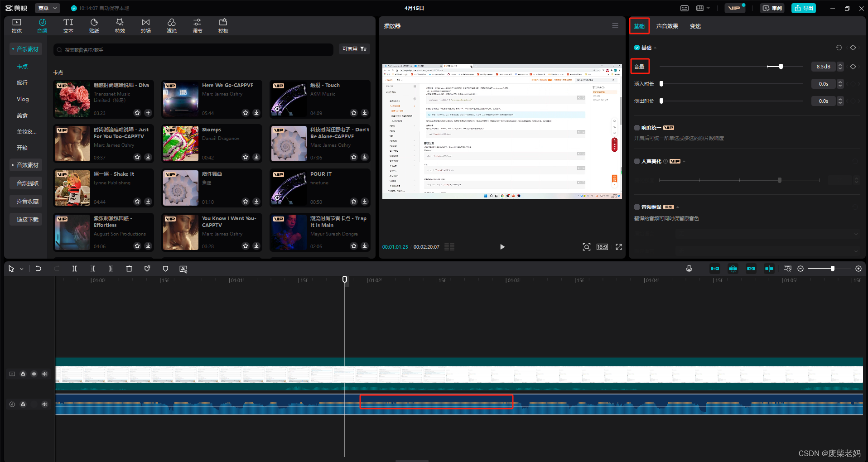Switch to the 变速 speed tab
Image resolution: width=868 pixels, height=462 pixels.
pos(695,26)
